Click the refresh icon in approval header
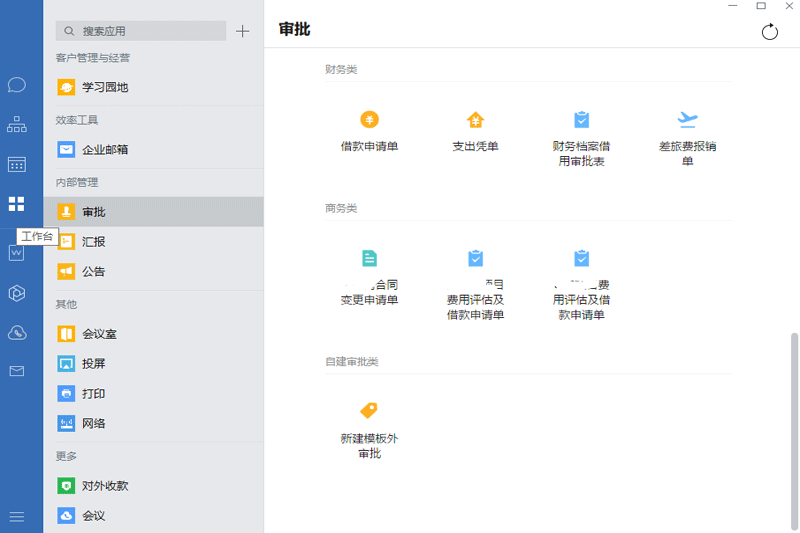The image size is (800, 533). (769, 32)
